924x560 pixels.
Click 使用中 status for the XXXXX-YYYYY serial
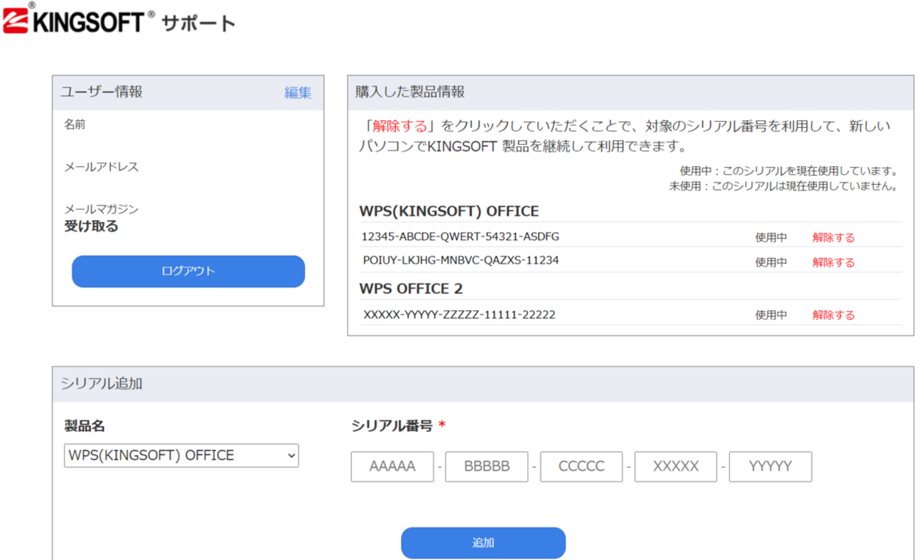tap(771, 315)
